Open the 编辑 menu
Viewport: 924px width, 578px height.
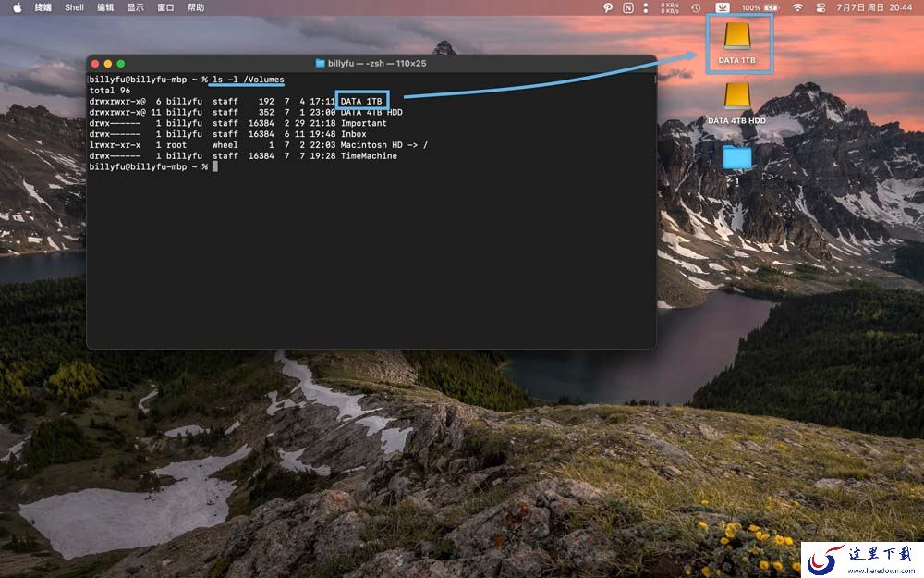click(105, 7)
